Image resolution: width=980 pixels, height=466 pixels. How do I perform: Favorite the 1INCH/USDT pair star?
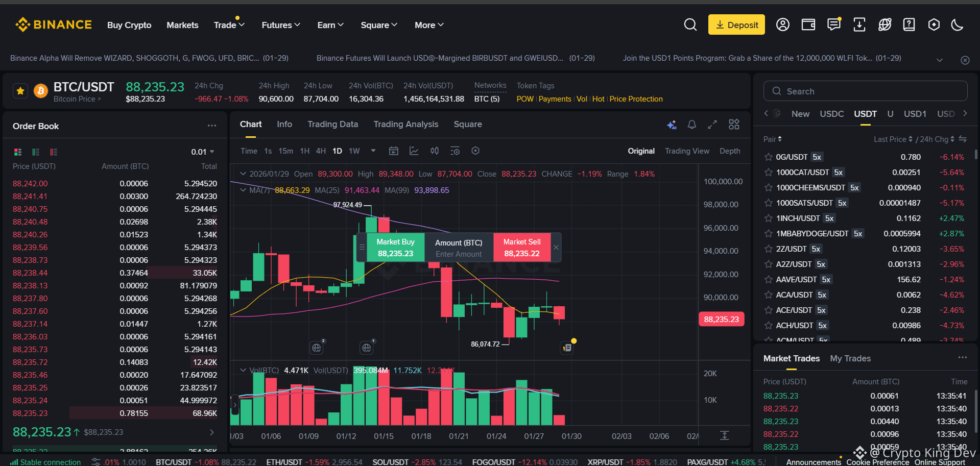pos(768,218)
